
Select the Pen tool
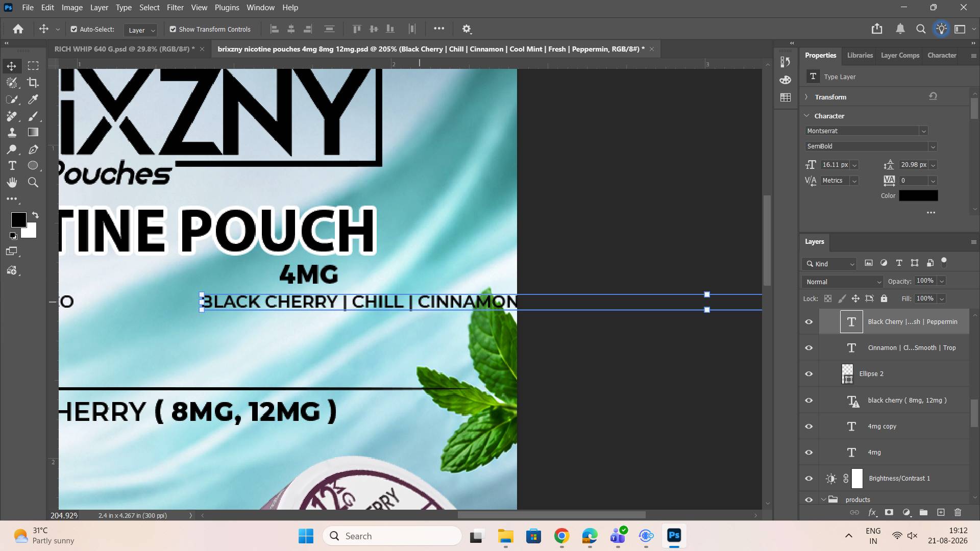(x=33, y=149)
